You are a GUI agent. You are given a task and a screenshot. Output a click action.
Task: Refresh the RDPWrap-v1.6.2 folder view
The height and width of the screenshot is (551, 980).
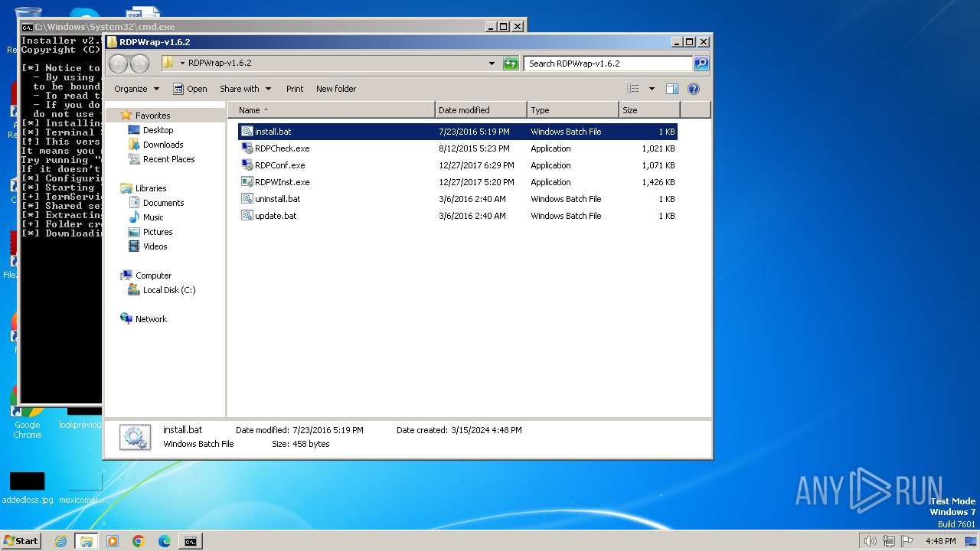click(511, 64)
